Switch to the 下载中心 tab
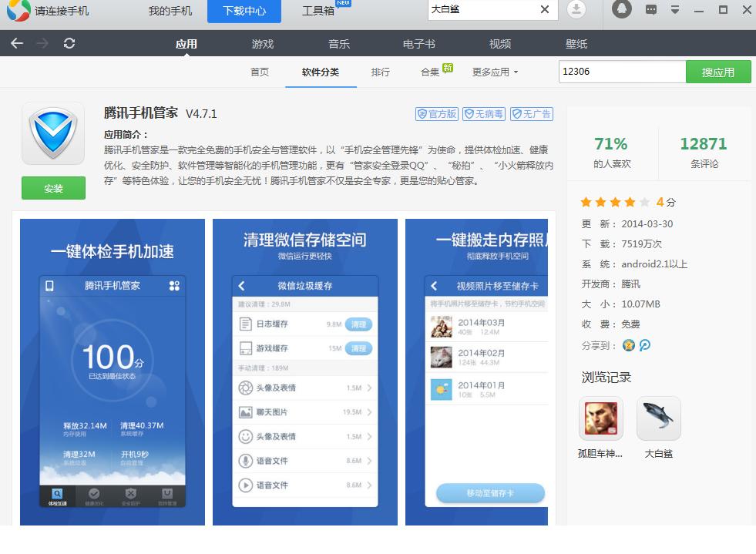Viewport: 756px width, 554px height. click(x=244, y=11)
